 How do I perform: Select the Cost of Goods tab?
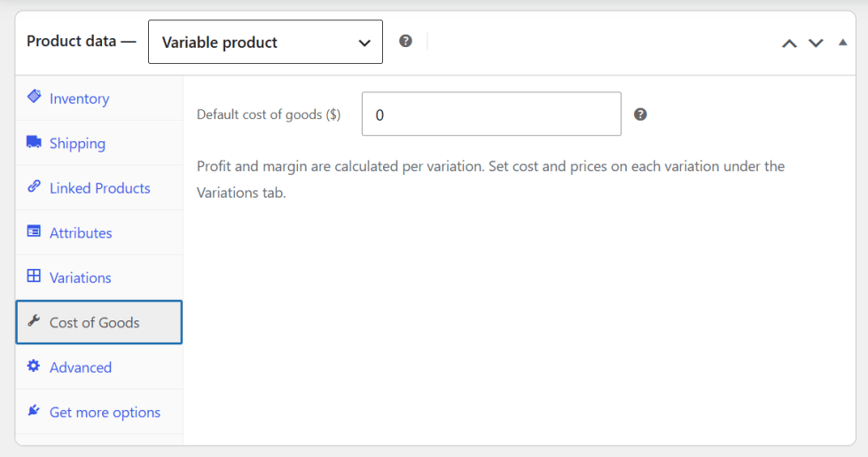pyautogui.click(x=99, y=322)
